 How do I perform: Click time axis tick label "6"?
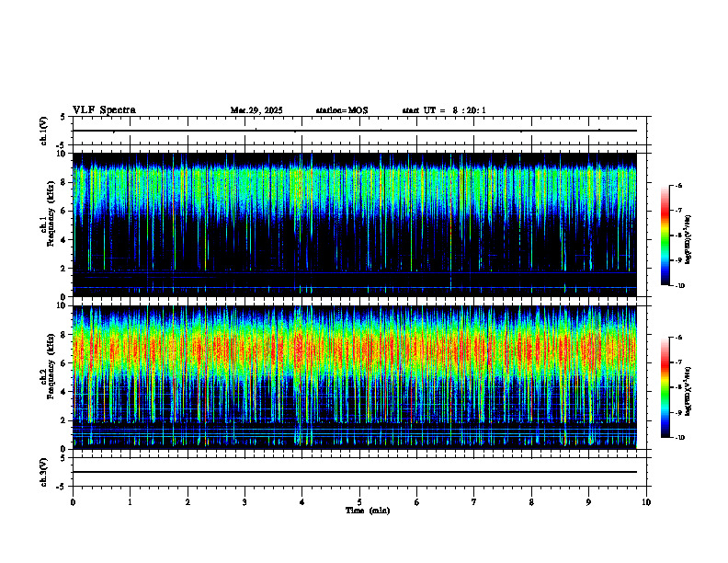[417, 502]
